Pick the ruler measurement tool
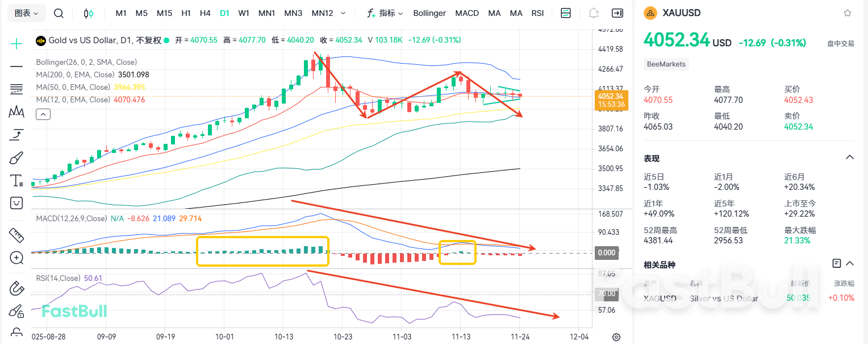 point(16,235)
